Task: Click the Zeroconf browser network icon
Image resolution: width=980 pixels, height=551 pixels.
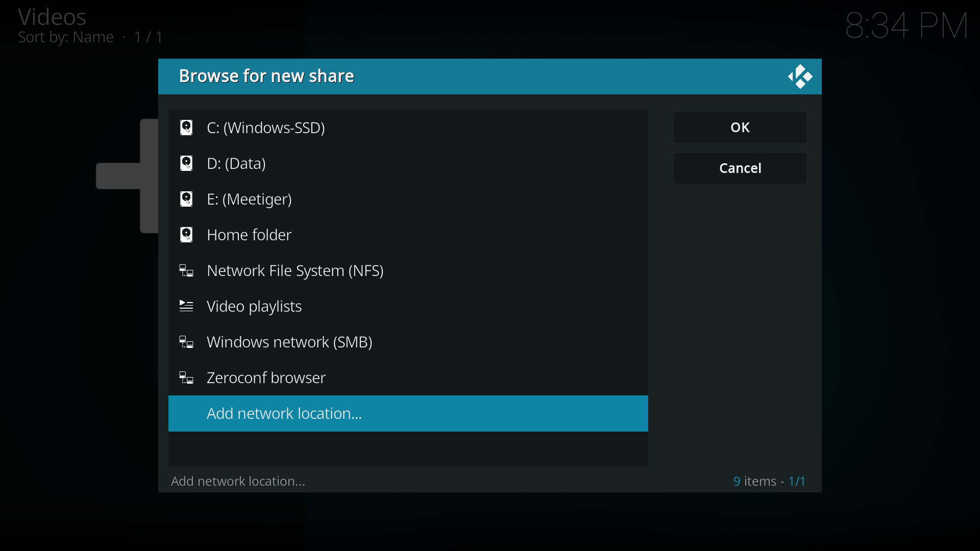Action: coord(186,378)
